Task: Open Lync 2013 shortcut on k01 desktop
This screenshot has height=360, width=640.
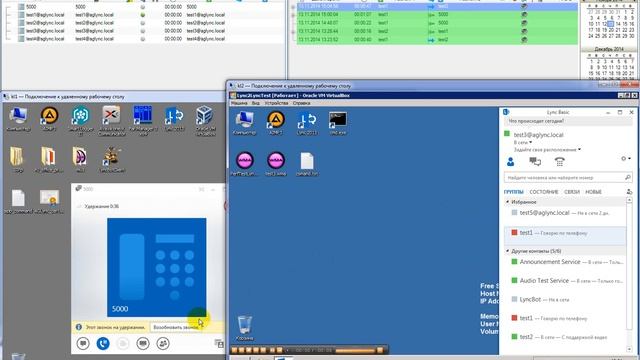Action: pyautogui.click(x=174, y=118)
